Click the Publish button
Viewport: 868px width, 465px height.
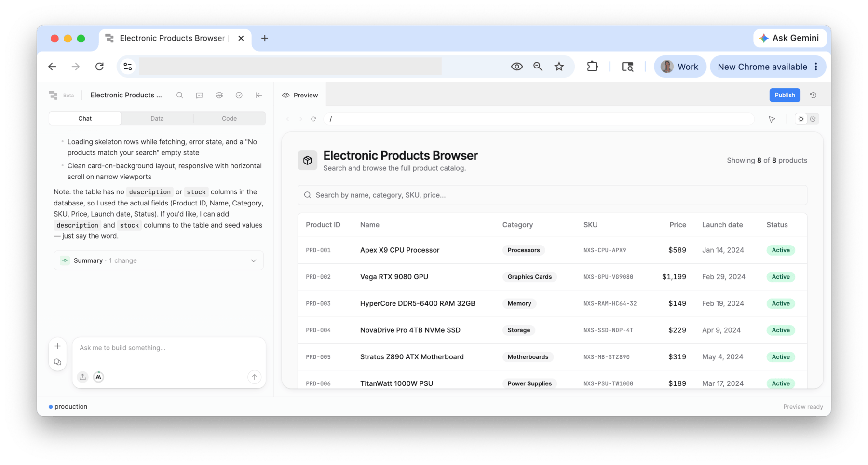point(785,95)
